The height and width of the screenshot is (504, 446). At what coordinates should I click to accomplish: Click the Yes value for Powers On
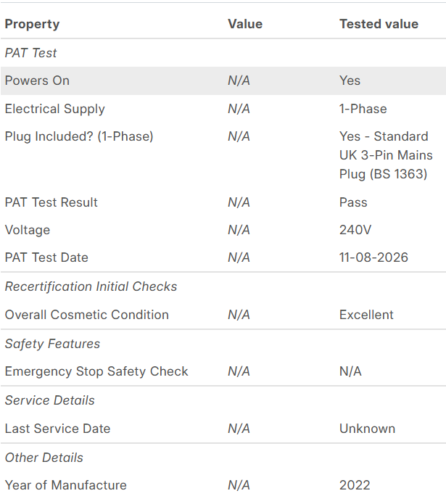[x=350, y=80]
